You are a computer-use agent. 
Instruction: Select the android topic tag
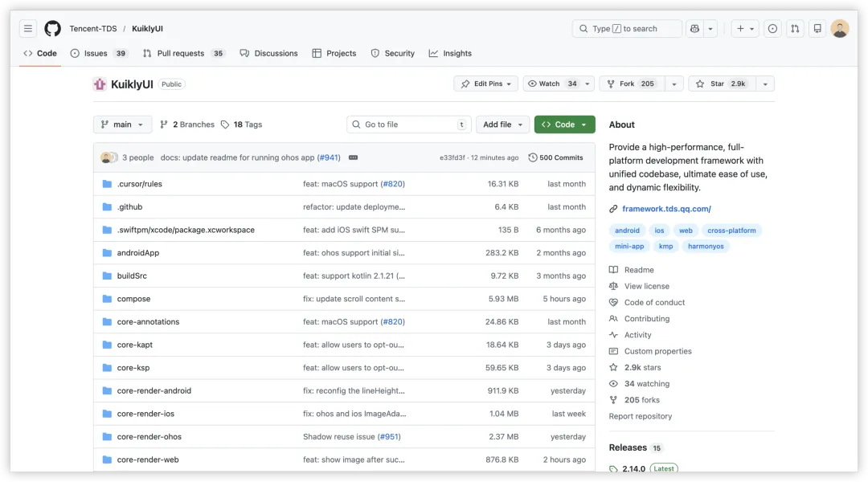627,231
